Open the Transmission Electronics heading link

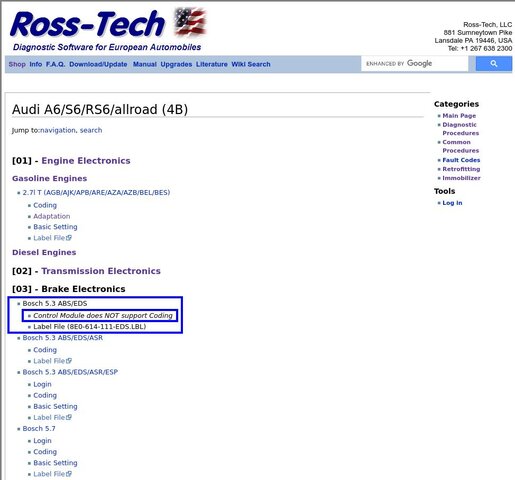(101, 271)
